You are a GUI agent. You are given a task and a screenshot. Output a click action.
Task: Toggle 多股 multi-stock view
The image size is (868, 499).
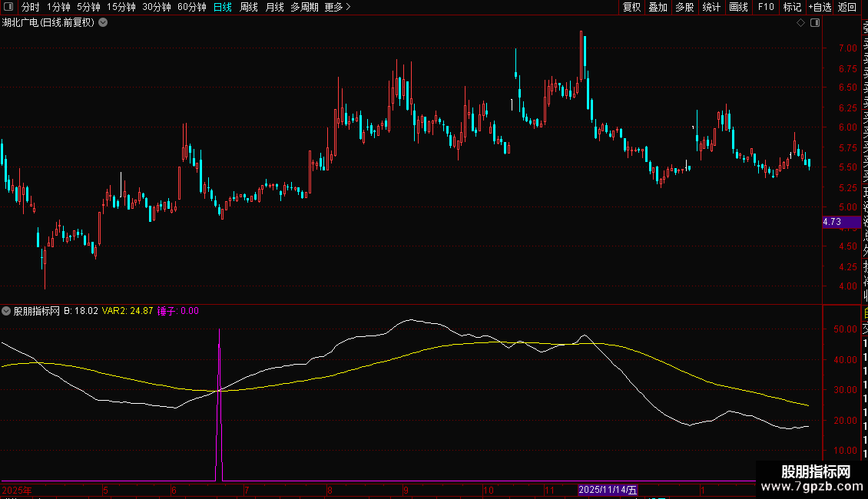(x=684, y=7)
